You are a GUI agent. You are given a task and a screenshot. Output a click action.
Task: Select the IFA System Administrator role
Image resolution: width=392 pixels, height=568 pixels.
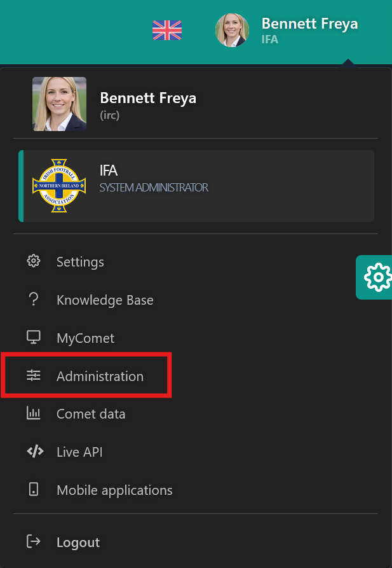(197, 186)
